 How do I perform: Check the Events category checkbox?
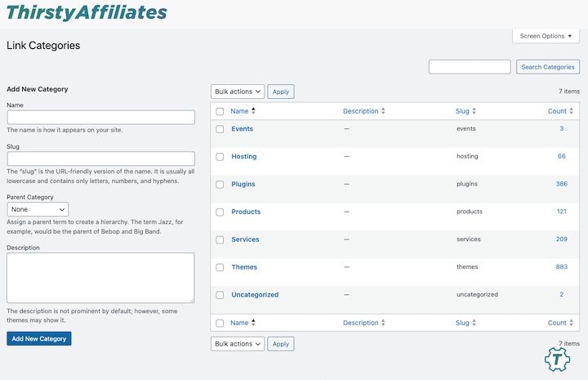[220, 129]
